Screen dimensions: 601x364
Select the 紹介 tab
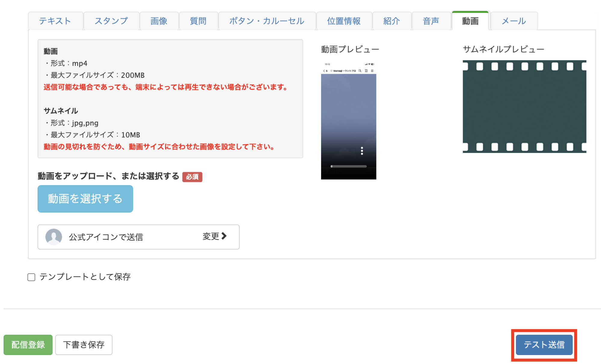391,21
